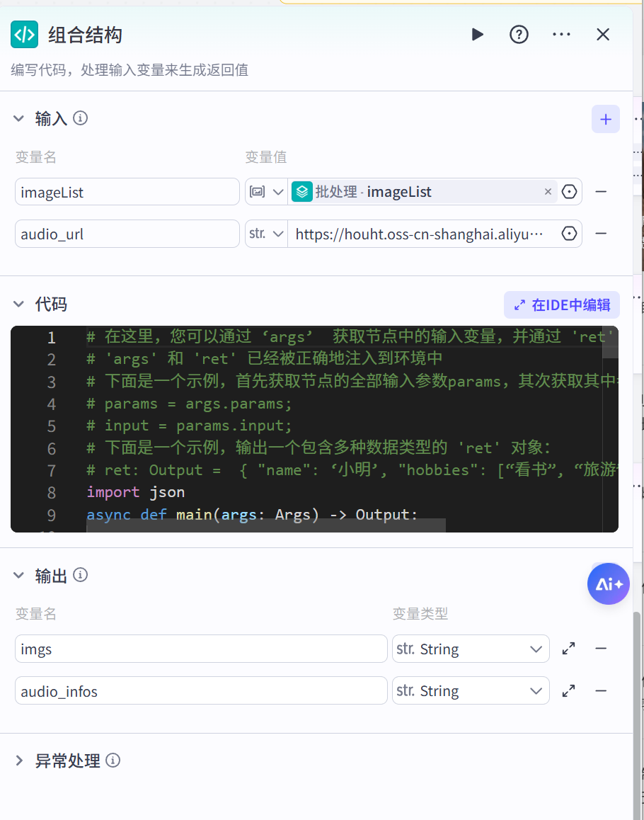Click the AI assistant floating button
This screenshot has height=820, width=644.
608,583
